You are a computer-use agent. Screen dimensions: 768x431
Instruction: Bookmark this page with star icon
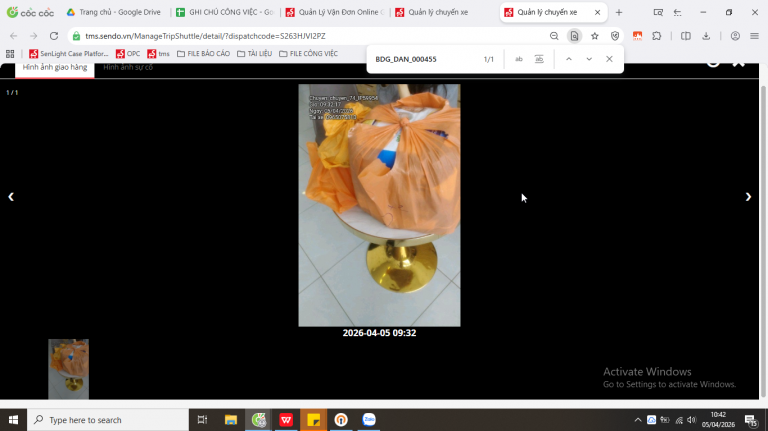click(x=595, y=36)
